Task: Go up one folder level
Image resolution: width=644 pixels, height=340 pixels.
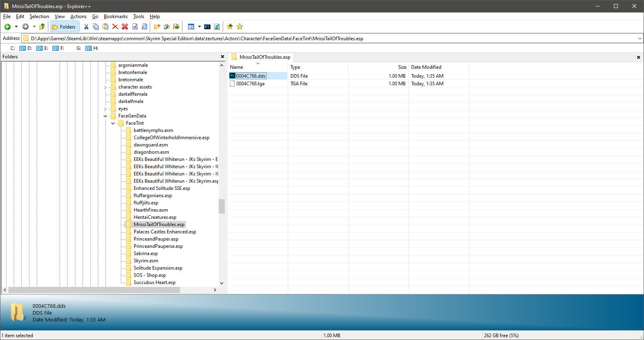Action: click(x=42, y=27)
